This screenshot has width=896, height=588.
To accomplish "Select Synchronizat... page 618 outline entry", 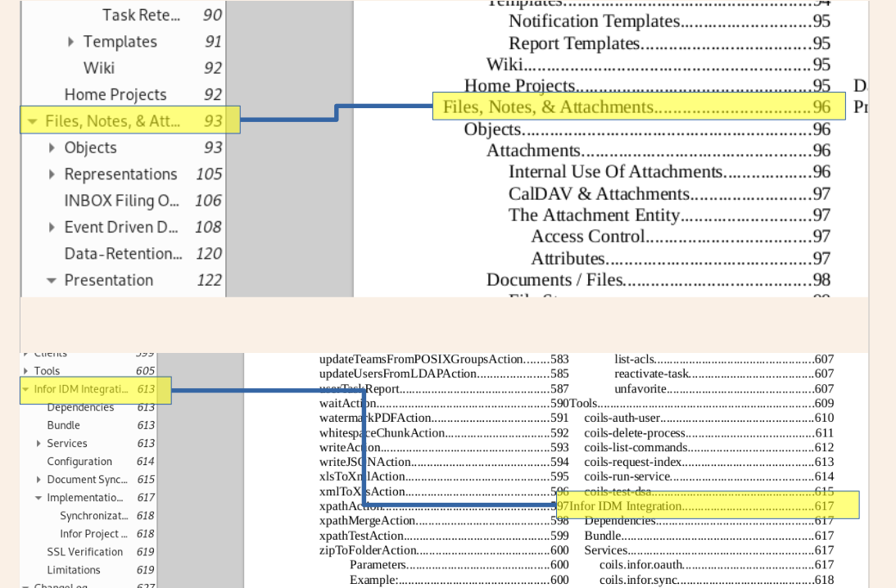I will [107, 515].
